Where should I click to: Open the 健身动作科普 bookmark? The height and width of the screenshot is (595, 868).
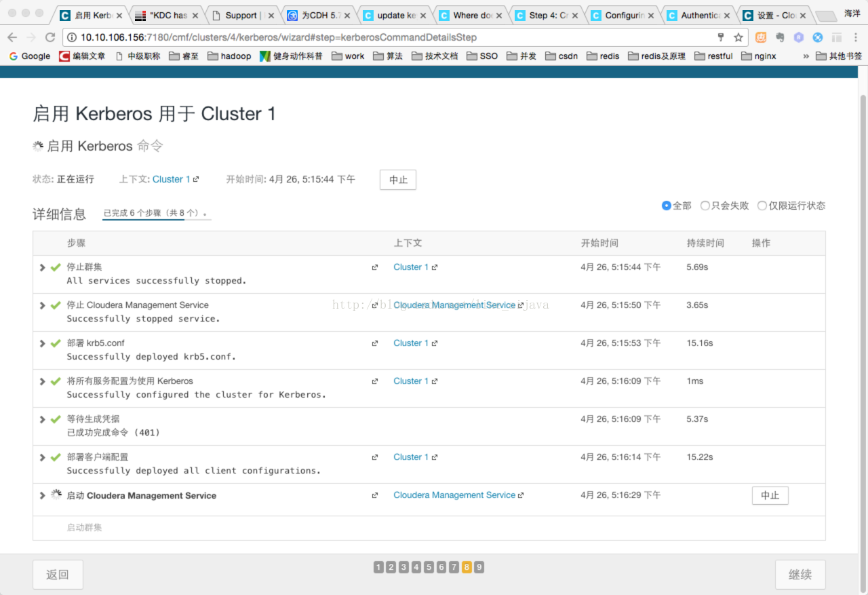pos(291,56)
